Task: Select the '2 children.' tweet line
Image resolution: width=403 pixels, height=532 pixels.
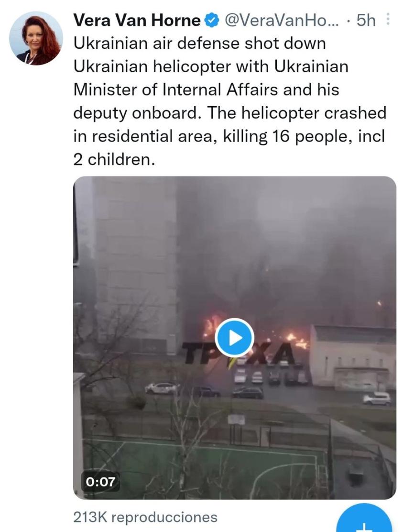Action: point(114,159)
